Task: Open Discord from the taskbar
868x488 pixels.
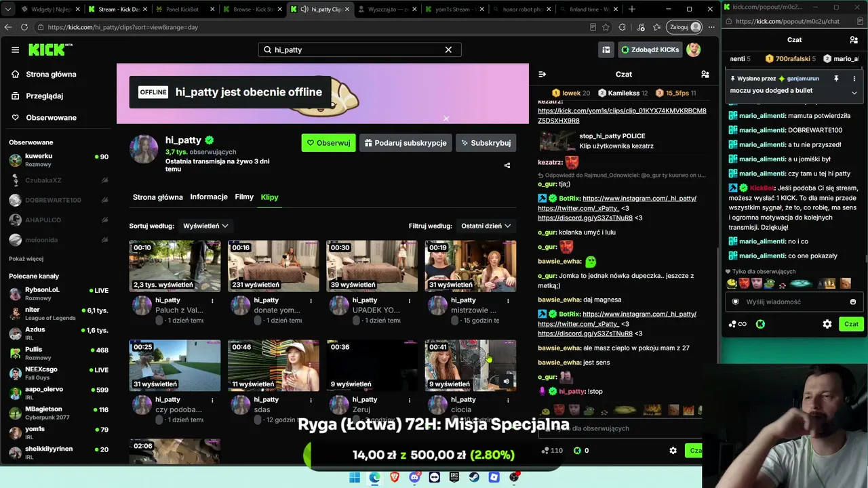Action: (414, 477)
